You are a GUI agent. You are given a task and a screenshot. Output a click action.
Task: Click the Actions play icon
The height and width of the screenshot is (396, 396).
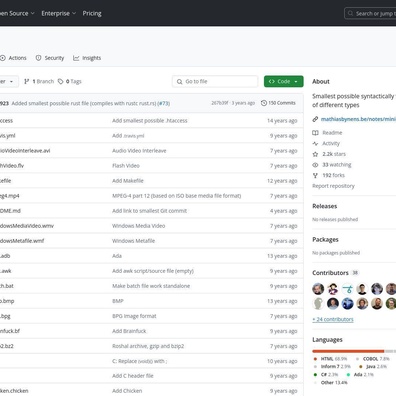3,58
